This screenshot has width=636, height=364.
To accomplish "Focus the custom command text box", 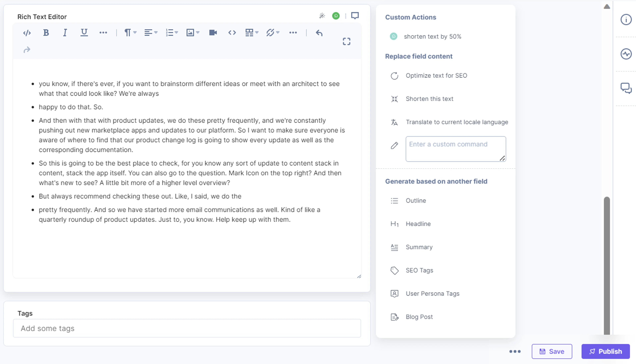I will click(x=456, y=149).
